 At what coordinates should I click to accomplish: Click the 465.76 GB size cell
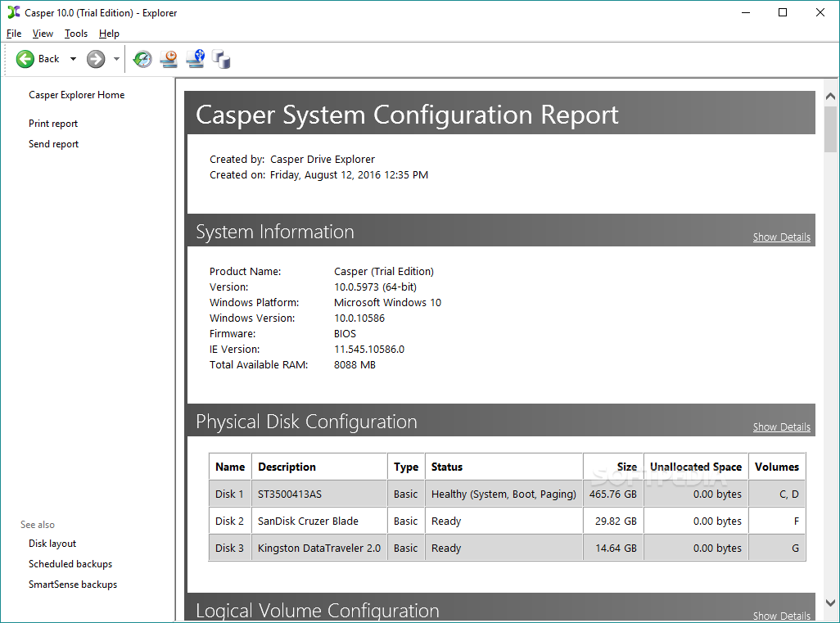[613, 494]
